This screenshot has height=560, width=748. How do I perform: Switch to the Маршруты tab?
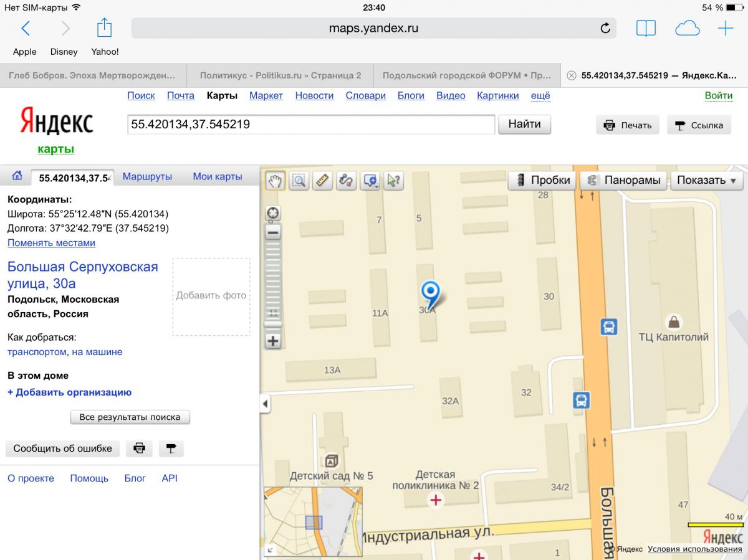point(147,176)
